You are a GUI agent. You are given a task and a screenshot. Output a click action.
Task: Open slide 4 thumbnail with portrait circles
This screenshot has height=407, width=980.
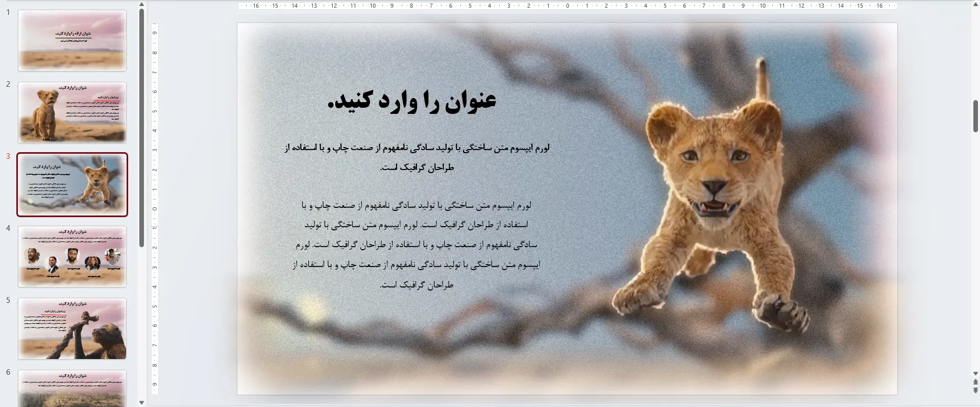click(72, 256)
